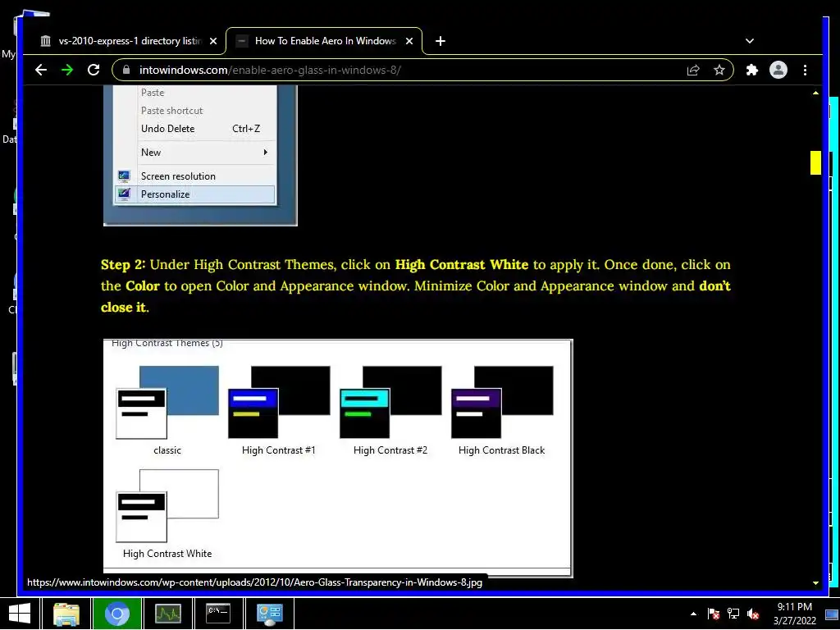Select the How To Enable Aero In Windows tab

click(x=323, y=41)
